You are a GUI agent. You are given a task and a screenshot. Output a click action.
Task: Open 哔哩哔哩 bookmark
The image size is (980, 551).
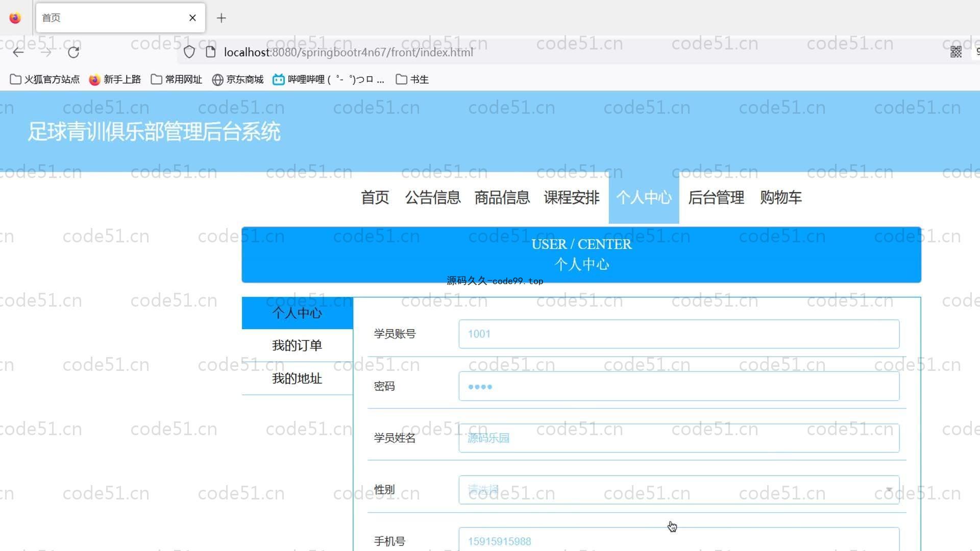pos(329,80)
